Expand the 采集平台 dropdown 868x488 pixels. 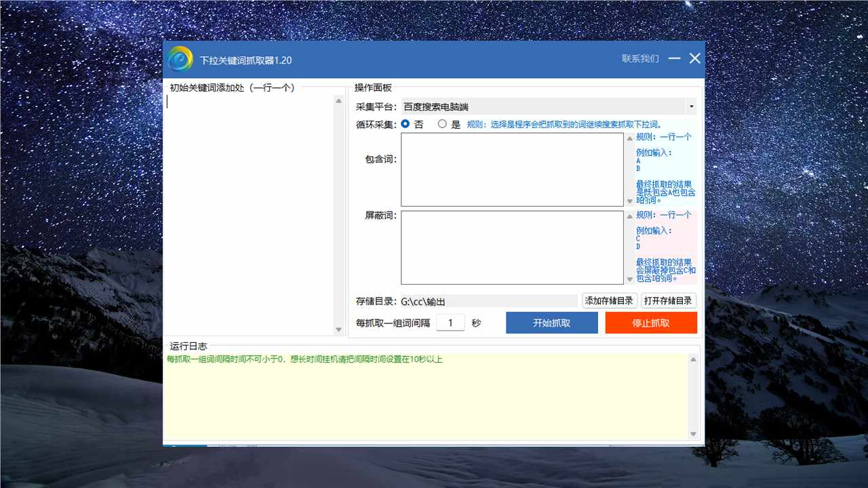[691, 106]
